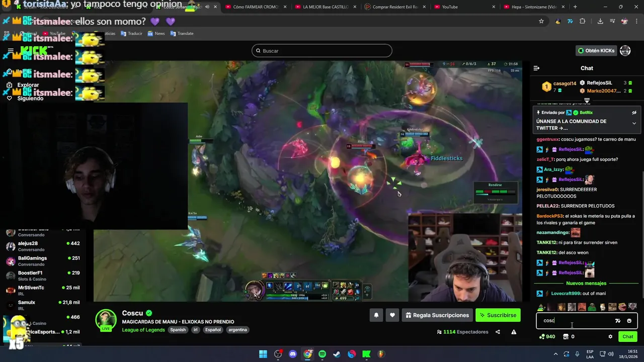The width and height of the screenshot is (644, 362).
Task: Expand the gift leaderboard drop handle
Action: (x=587, y=101)
